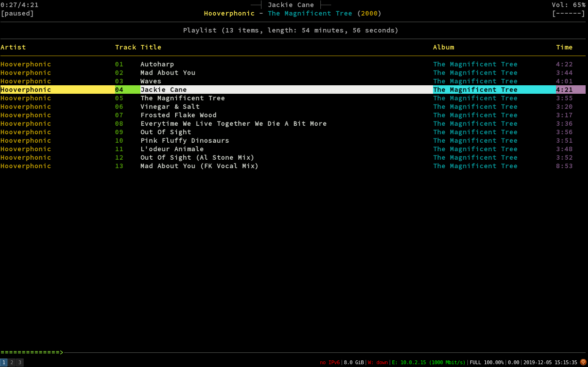Click the [------] playback mode flags
The image size is (588, 367).
point(569,13)
